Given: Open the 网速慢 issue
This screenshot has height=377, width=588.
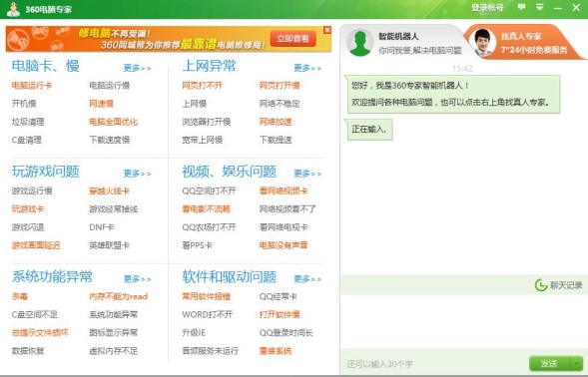Looking at the screenshot, I should (x=101, y=104).
